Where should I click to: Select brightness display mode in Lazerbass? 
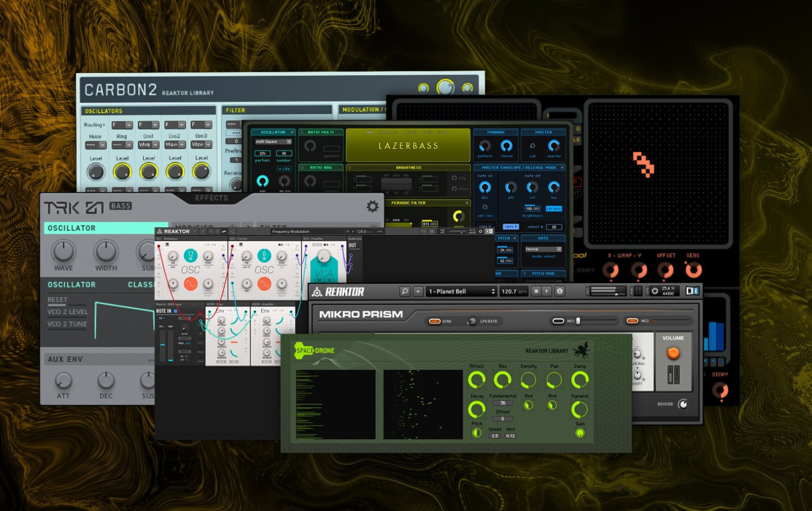387,132
